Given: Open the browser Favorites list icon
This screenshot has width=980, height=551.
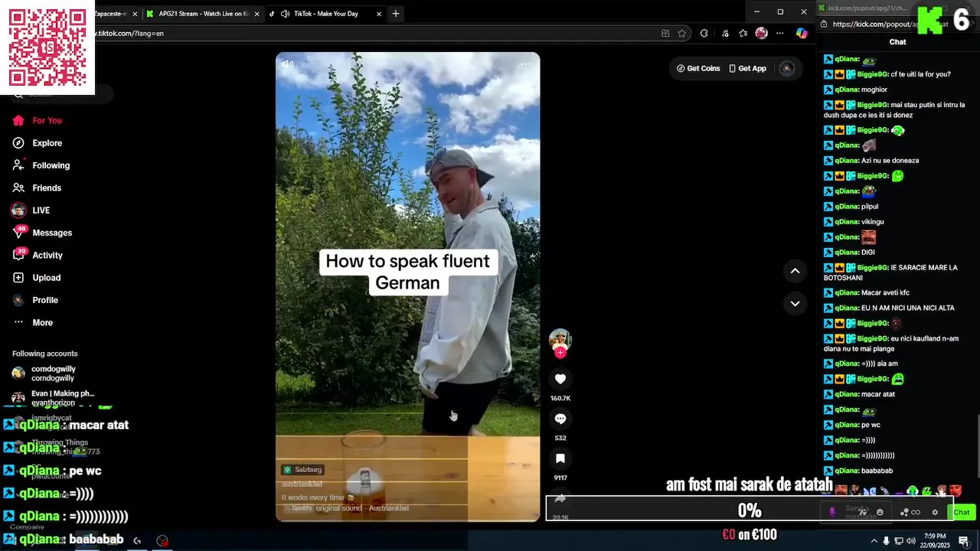Looking at the screenshot, I should click(x=743, y=33).
